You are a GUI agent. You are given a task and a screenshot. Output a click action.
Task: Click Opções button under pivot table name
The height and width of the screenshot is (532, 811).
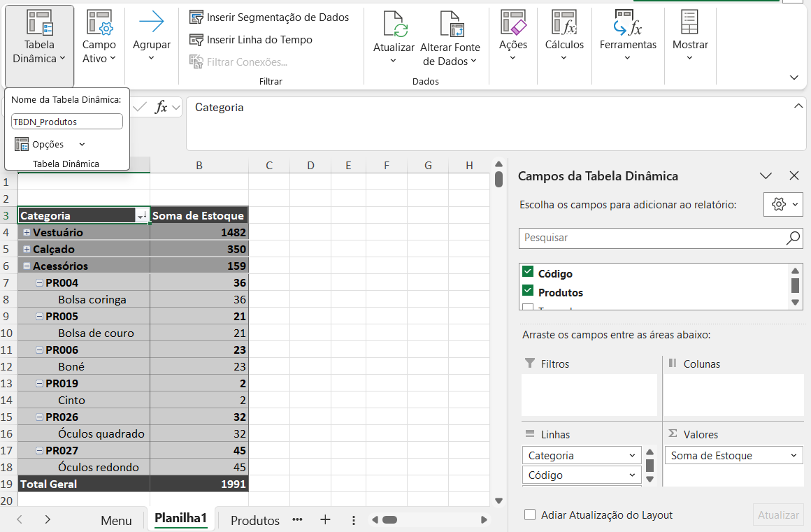[48, 145]
